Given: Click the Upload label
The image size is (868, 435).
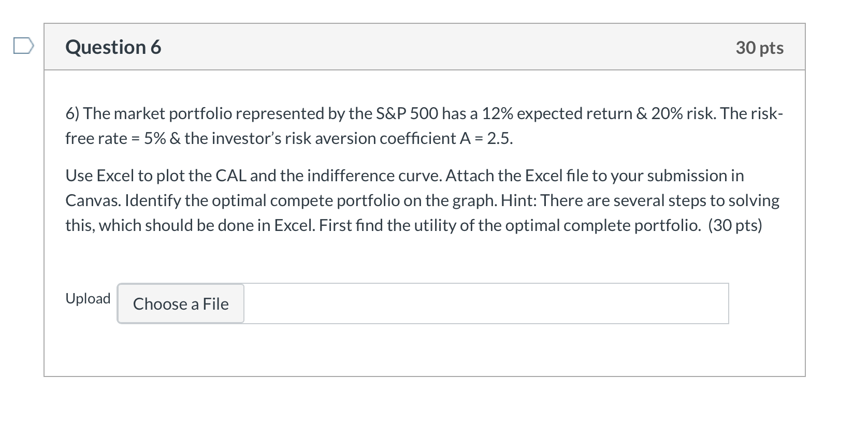Looking at the screenshot, I should click(x=88, y=299).
